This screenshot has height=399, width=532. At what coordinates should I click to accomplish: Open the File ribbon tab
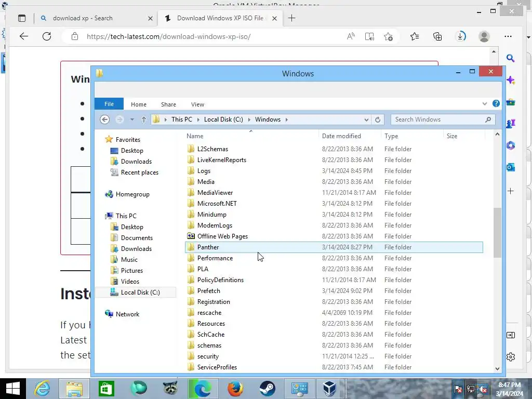pyautogui.click(x=109, y=104)
